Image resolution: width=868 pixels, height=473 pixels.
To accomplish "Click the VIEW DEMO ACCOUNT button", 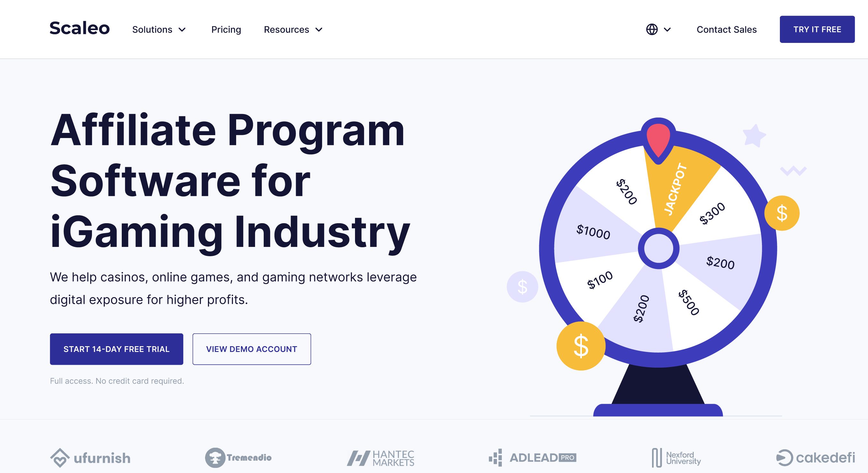I will pos(252,349).
